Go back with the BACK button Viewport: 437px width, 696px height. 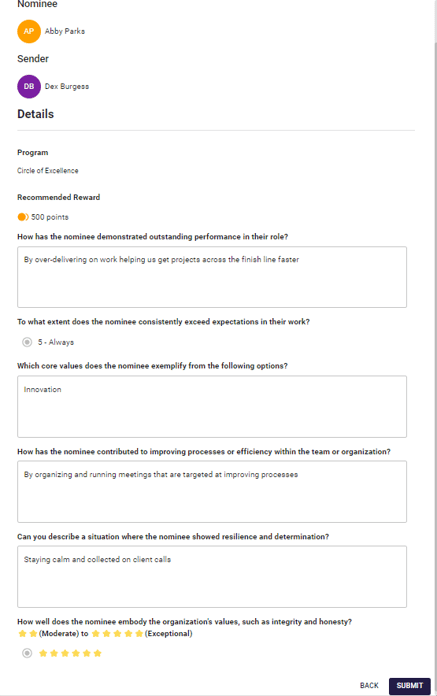[x=369, y=686]
